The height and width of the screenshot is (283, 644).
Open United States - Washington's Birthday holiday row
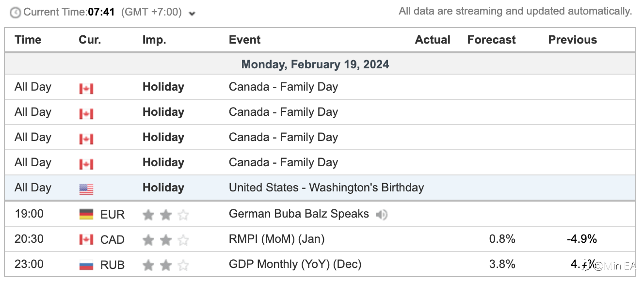(320, 188)
